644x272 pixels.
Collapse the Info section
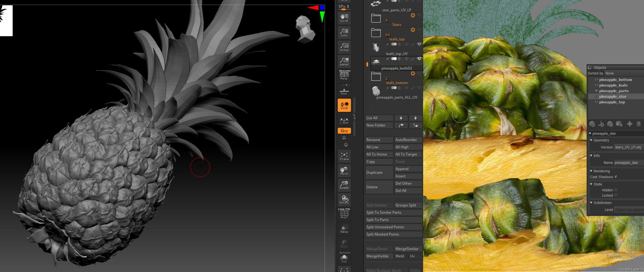[x=591, y=155]
